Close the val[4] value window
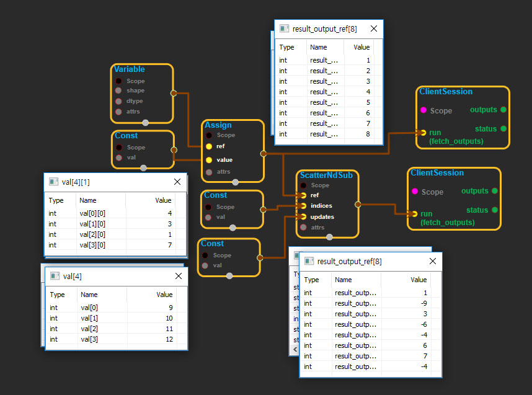Image resolution: width=532 pixels, height=395 pixels. 179,276
